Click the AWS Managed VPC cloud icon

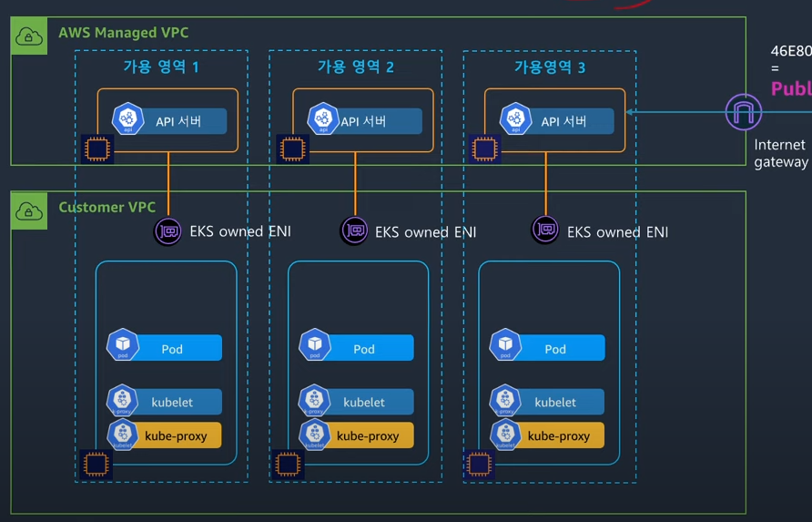[29, 36]
